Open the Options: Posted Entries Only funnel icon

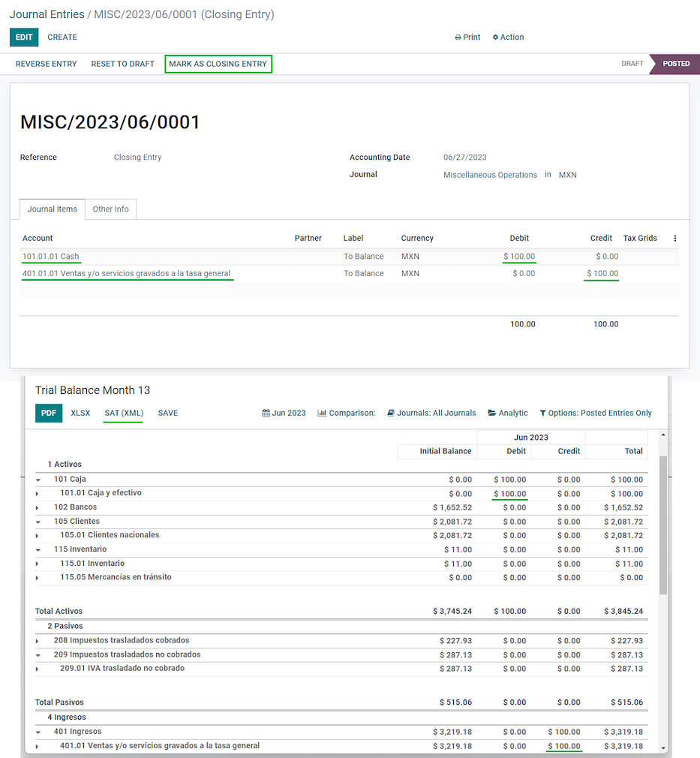click(542, 413)
